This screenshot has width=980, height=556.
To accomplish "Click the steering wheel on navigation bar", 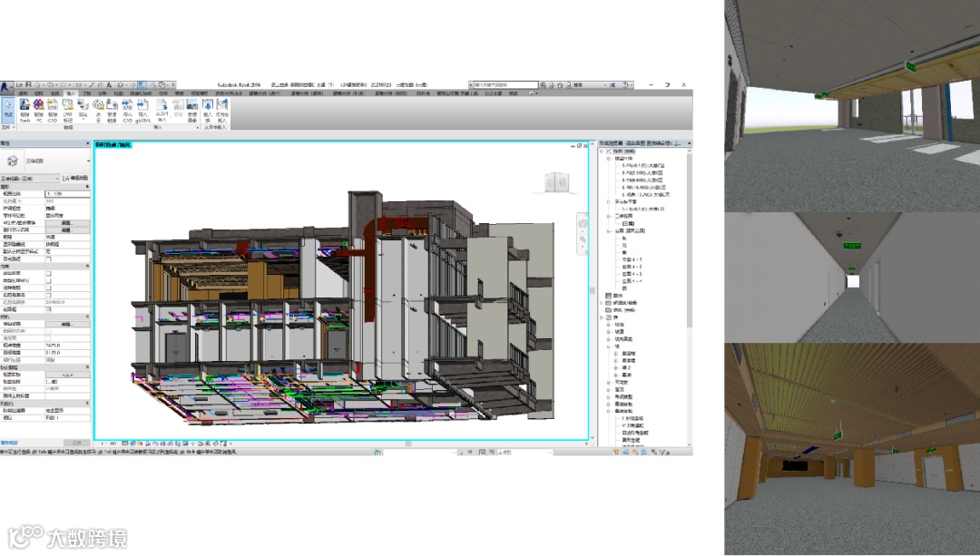I will (x=583, y=224).
